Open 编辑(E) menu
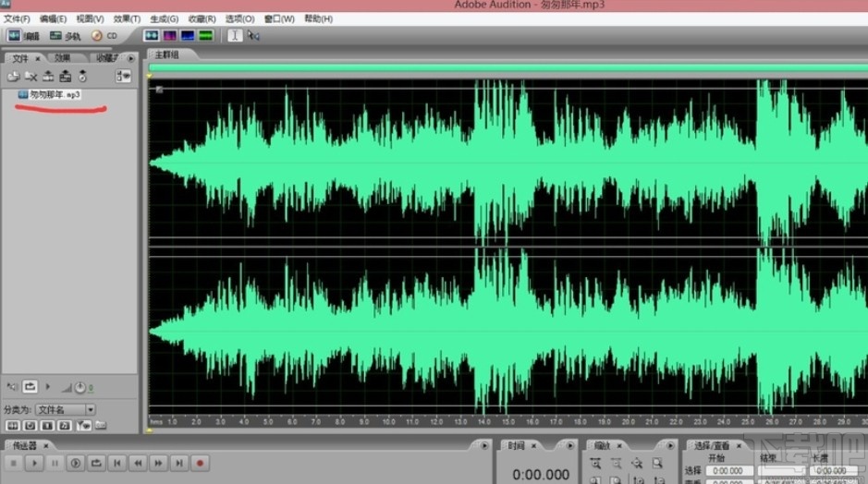Image resolution: width=868 pixels, height=484 pixels. pos(53,18)
